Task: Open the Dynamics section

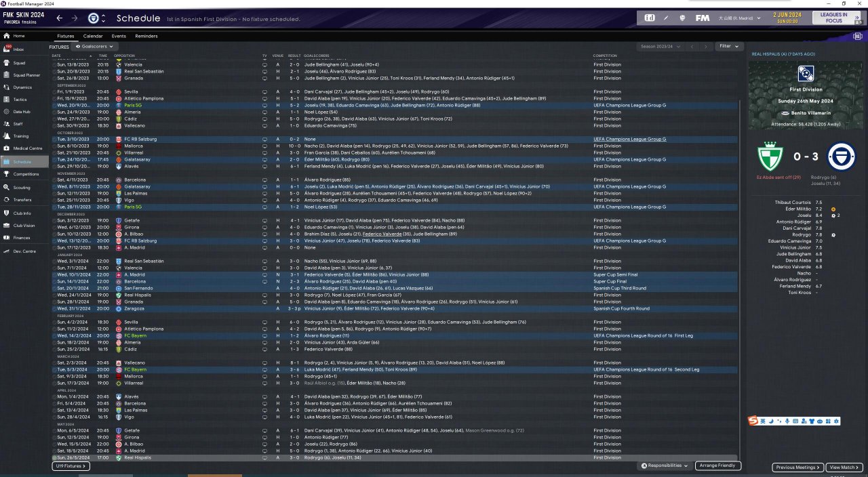Action: (x=24, y=87)
